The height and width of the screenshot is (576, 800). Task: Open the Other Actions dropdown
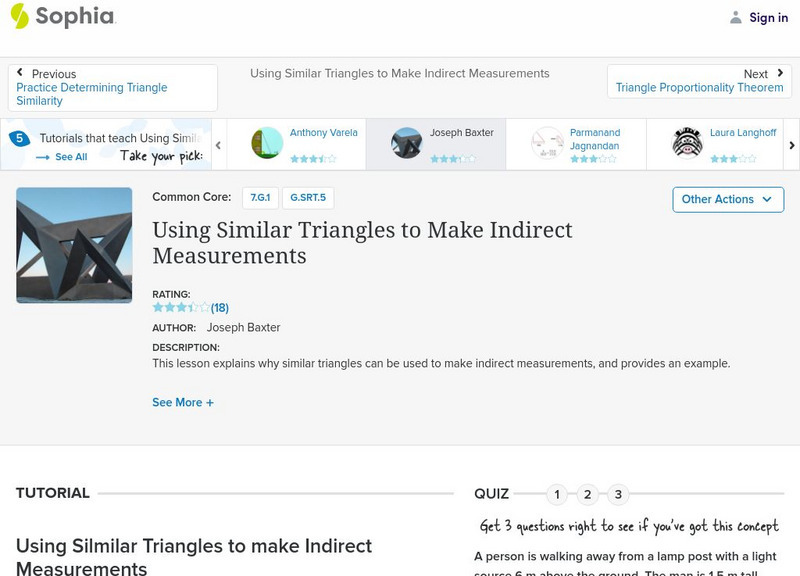coord(727,199)
